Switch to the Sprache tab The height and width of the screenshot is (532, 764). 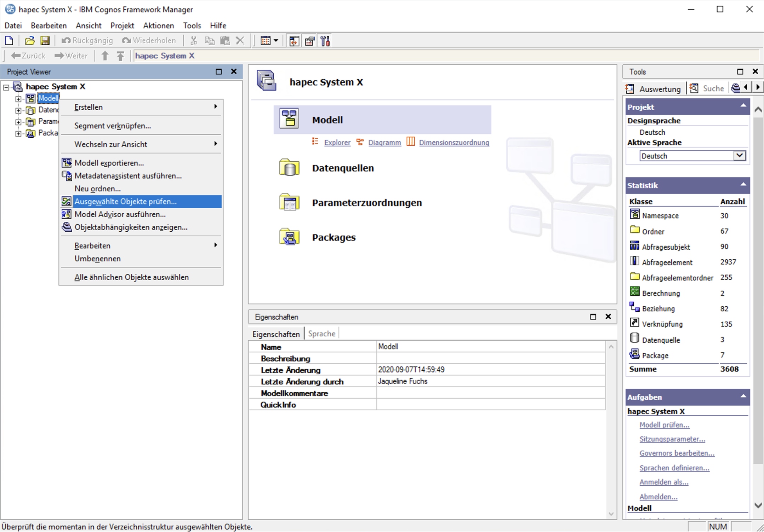click(321, 334)
